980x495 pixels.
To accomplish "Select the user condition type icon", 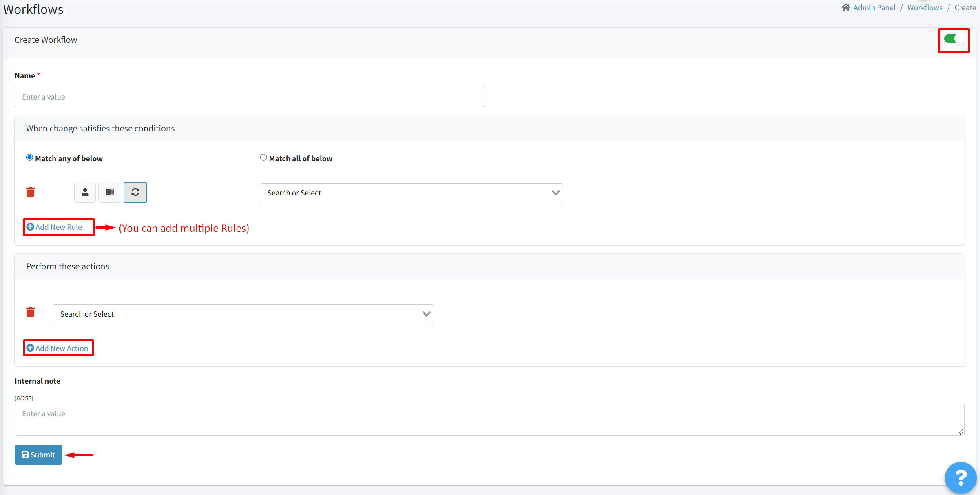I will [85, 192].
